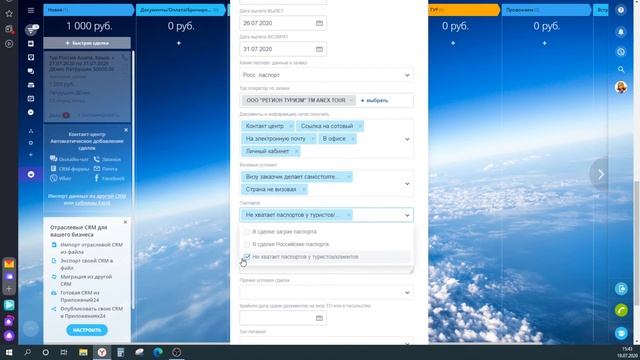Screen dimensions: 640x360
Task: Click plus icon under Документы column
Action: click(x=179, y=43)
